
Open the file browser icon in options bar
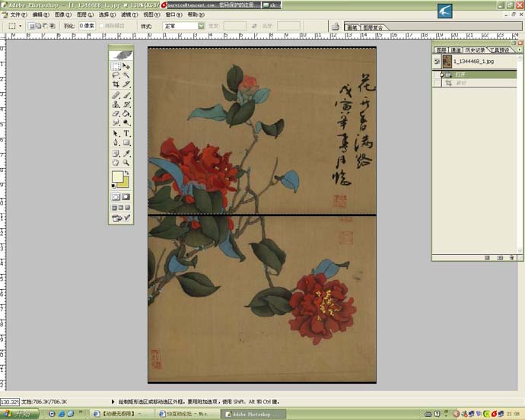point(335,26)
